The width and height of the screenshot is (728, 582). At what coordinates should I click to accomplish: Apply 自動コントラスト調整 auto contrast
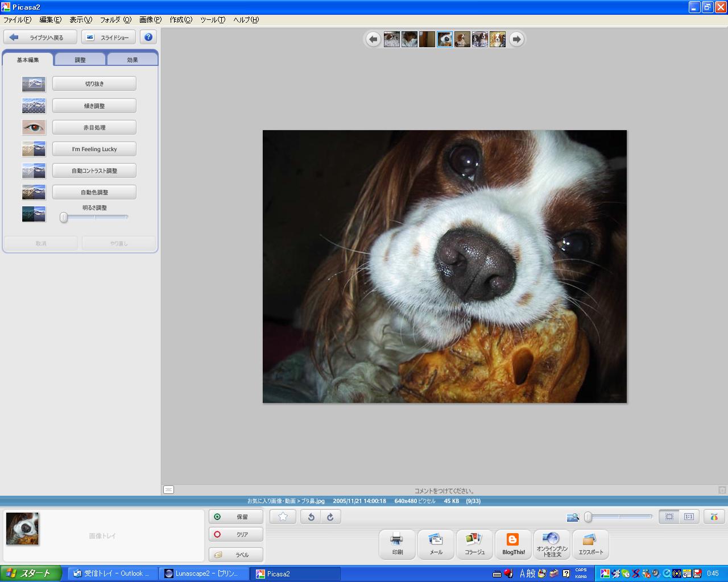pyautogui.click(x=94, y=171)
